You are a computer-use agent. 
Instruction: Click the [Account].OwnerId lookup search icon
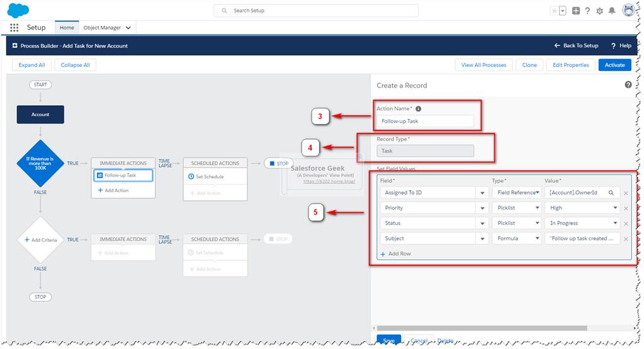[611, 192]
